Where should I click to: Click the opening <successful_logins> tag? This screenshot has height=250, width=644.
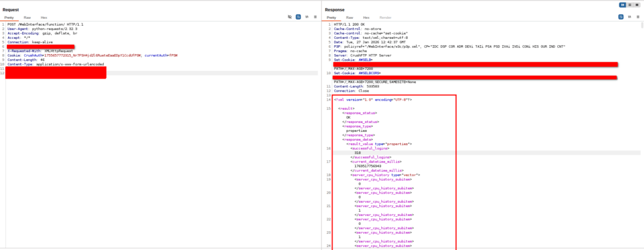pyautogui.click(x=370, y=148)
